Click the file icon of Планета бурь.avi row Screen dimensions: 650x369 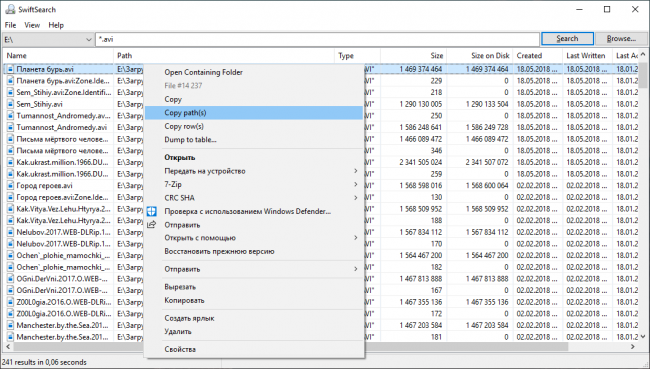click(x=11, y=69)
